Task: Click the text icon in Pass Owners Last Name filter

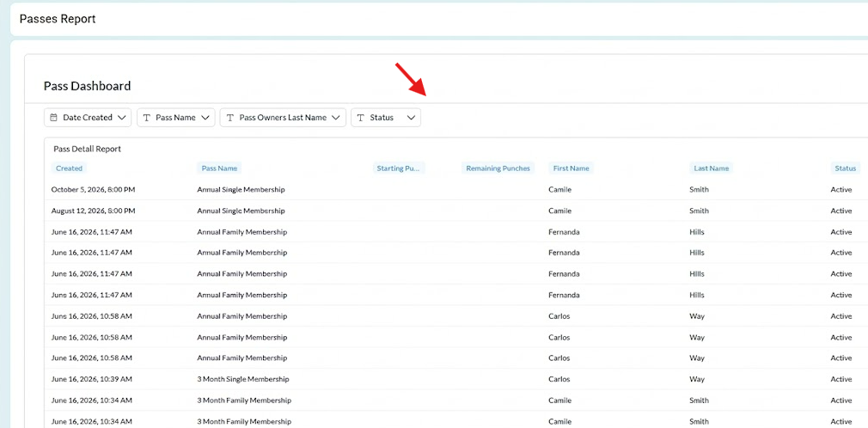Action: click(229, 118)
